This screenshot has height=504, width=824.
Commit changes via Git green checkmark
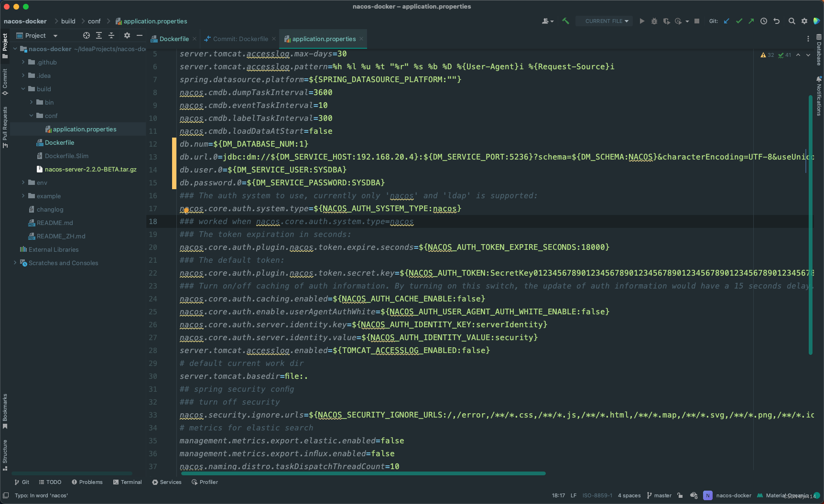point(739,21)
